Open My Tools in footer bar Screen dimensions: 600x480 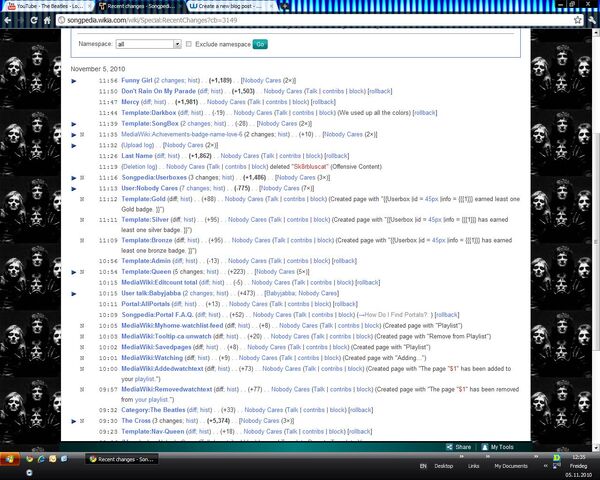(498, 447)
